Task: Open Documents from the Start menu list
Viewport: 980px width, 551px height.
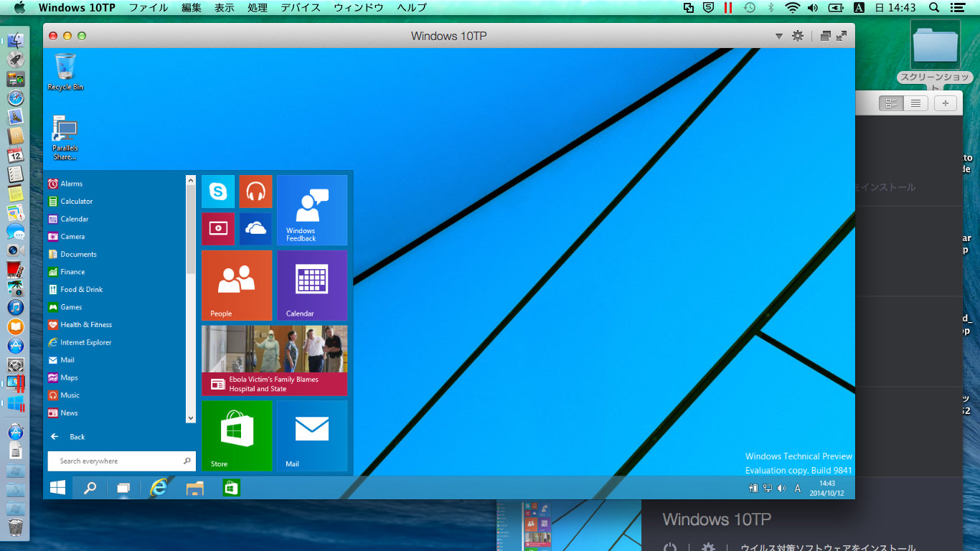Action: click(72, 255)
